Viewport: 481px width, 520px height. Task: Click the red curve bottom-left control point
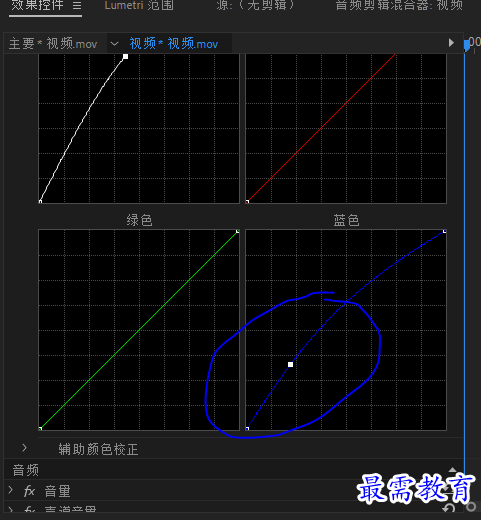(x=247, y=201)
